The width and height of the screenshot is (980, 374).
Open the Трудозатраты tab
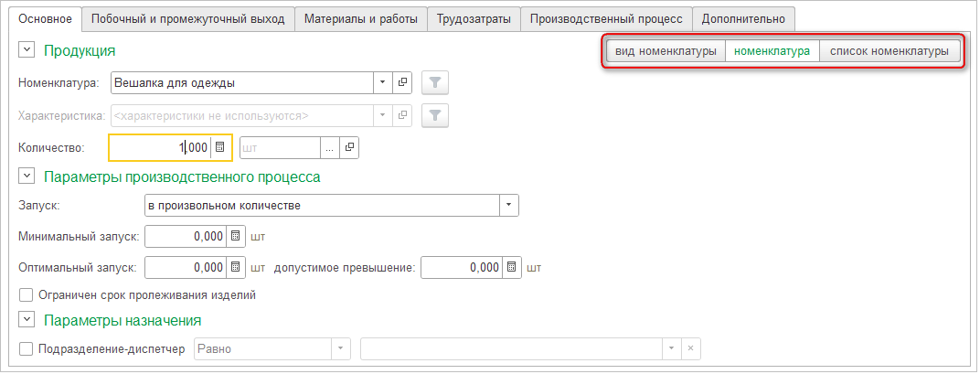pyautogui.click(x=474, y=18)
